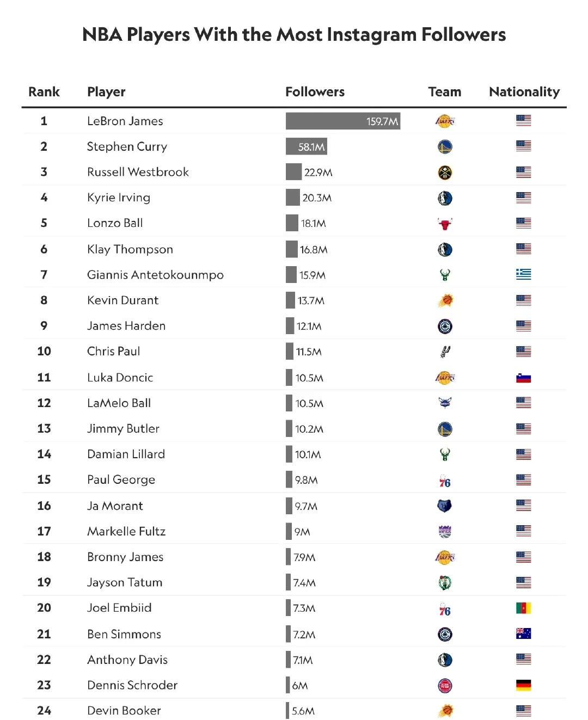This screenshot has width=588, height=720.
Task: Click the Hornets logo next to LaMelo Ball
Action: [445, 403]
